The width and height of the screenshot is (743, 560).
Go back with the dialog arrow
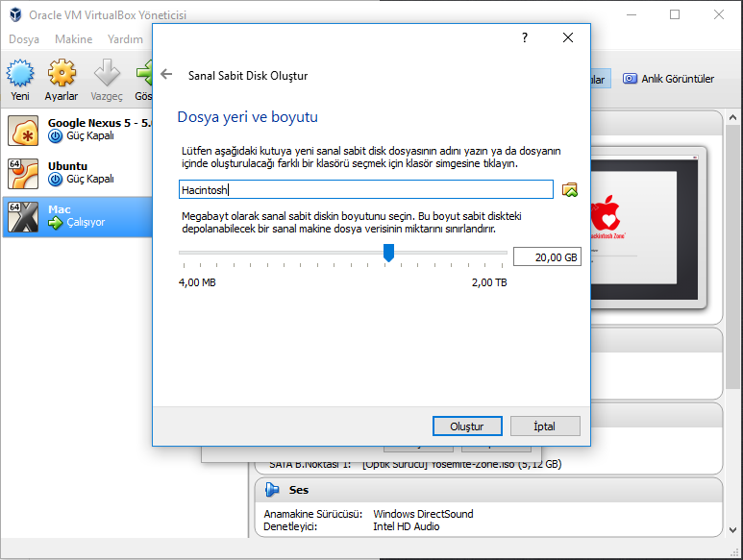(x=166, y=74)
